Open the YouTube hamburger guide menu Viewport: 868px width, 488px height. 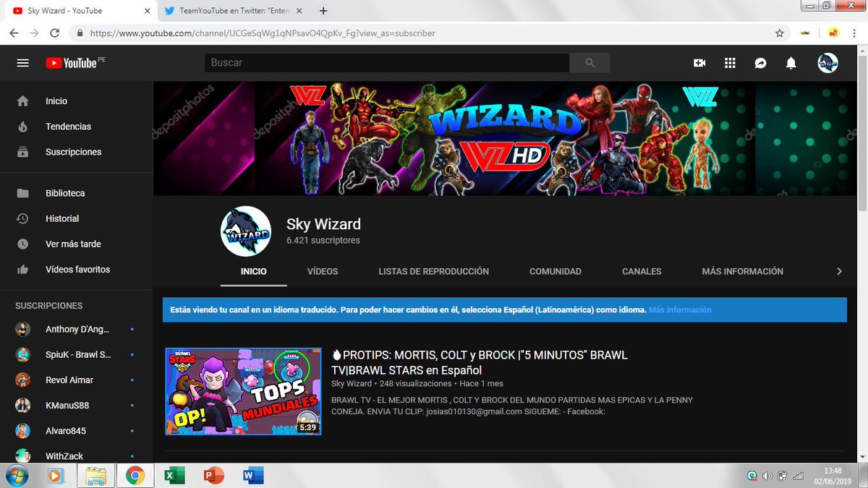click(22, 63)
